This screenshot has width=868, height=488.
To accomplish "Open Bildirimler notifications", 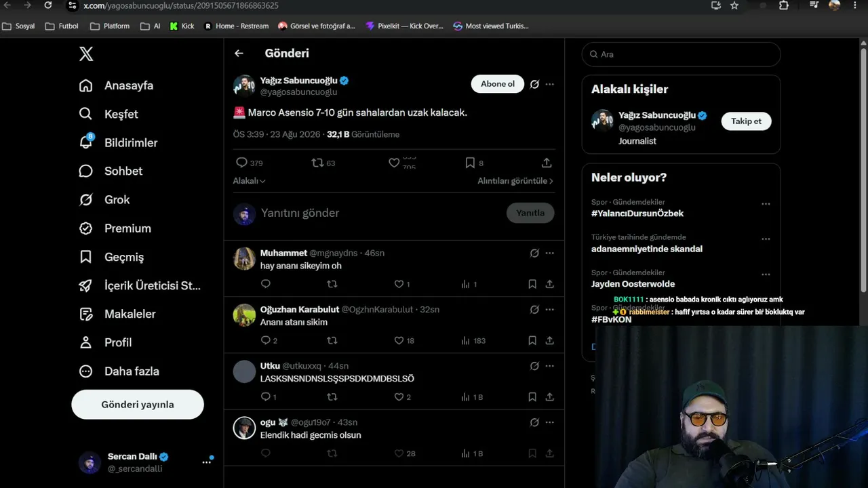I will click(118, 142).
